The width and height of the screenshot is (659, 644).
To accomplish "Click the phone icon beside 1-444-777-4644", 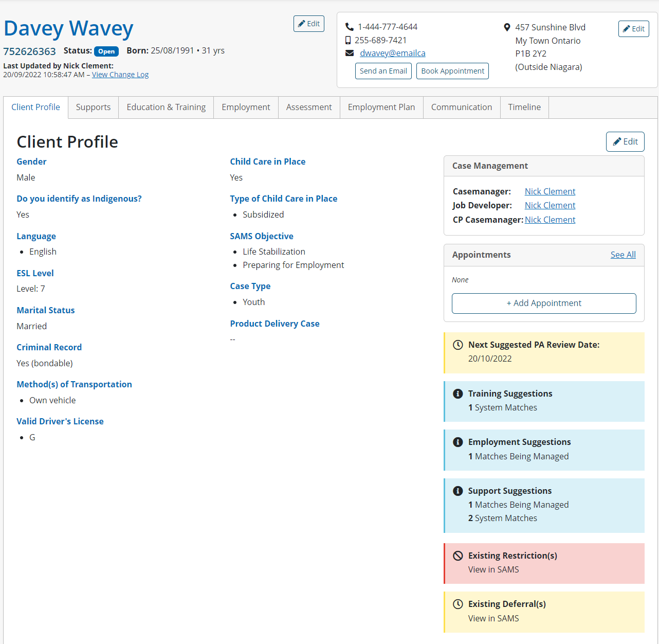I will (x=350, y=27).
